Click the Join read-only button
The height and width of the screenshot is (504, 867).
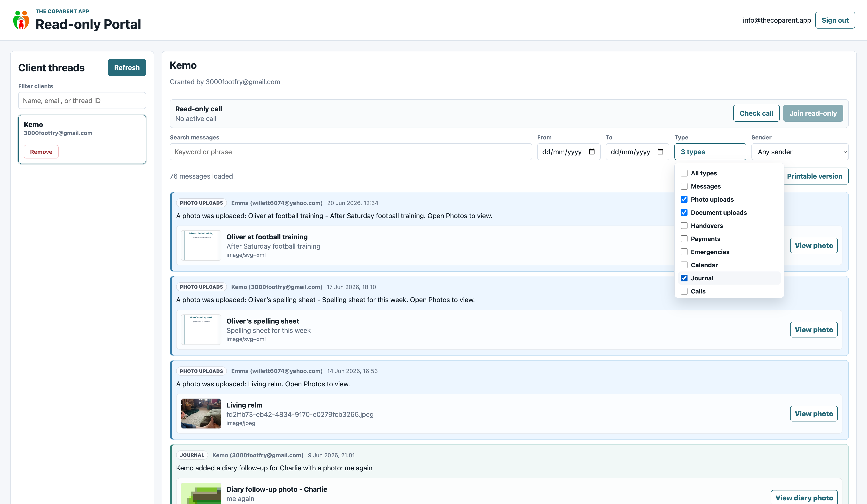(813, 113)
